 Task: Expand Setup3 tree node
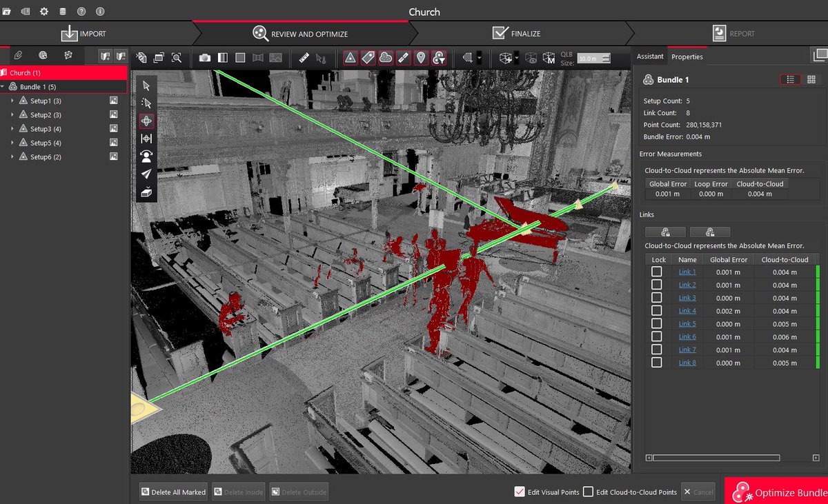12,129
